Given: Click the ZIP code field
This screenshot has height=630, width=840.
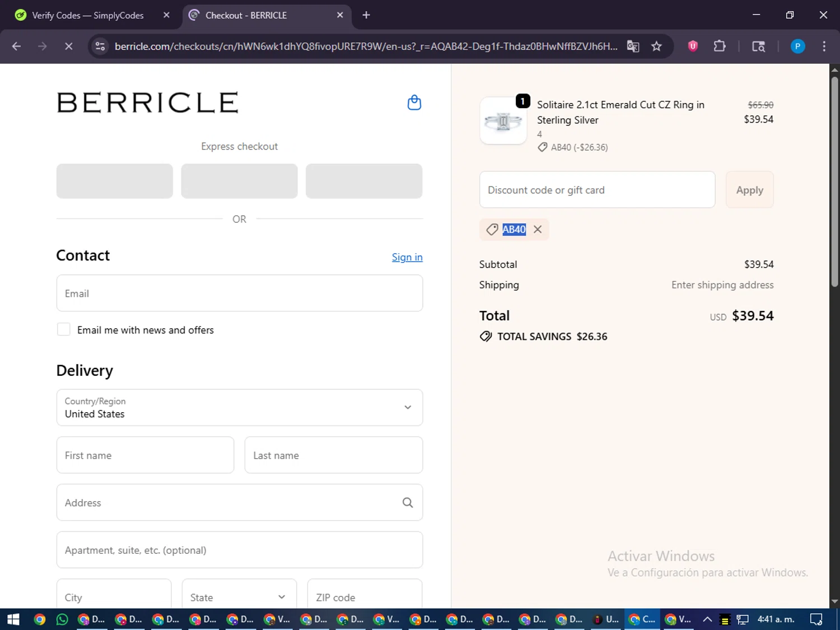Looking at the screenshot, I should coord(365,594).
